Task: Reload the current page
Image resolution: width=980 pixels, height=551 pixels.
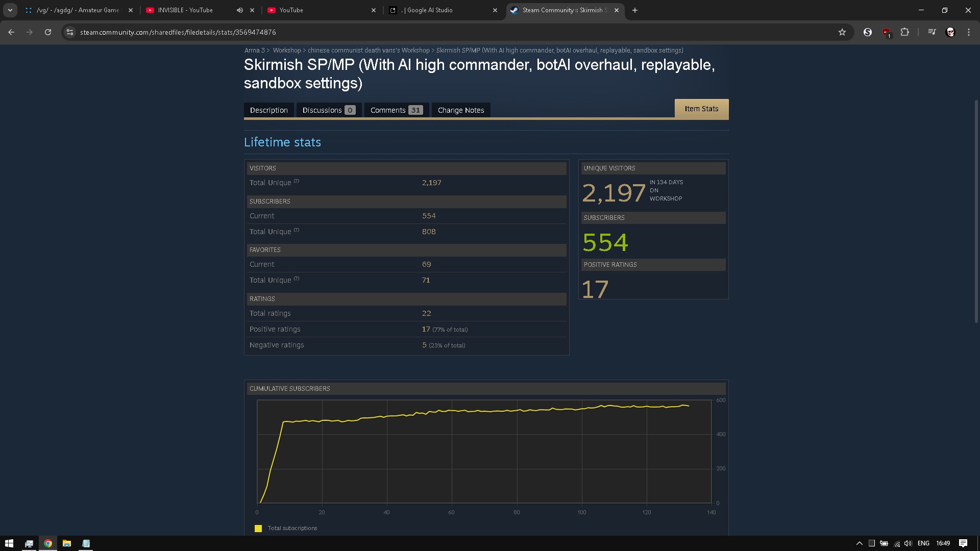Action: (48, 32)
